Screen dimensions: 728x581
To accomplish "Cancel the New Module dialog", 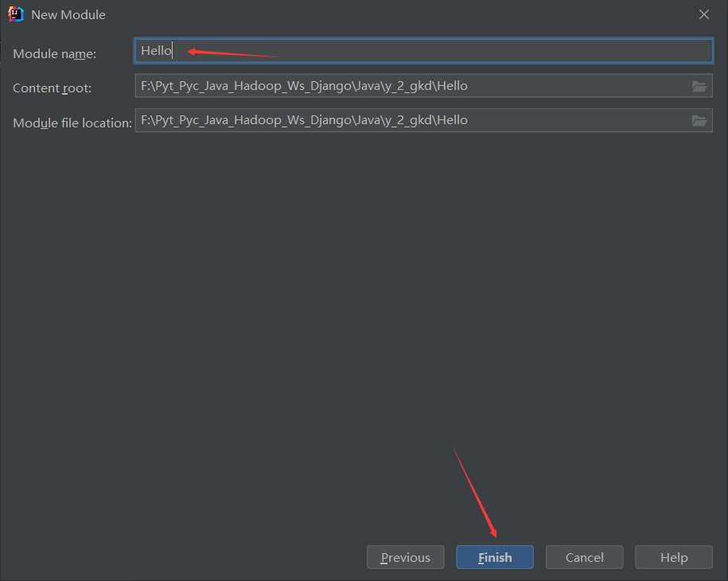I will [x=585, y=557].
